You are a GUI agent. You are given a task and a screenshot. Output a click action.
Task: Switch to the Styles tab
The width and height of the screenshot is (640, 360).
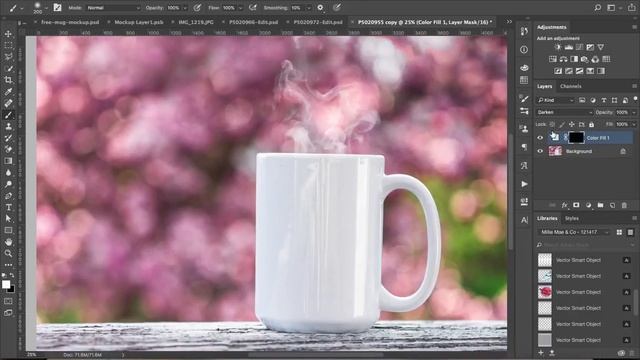click(x=571, y=219)
